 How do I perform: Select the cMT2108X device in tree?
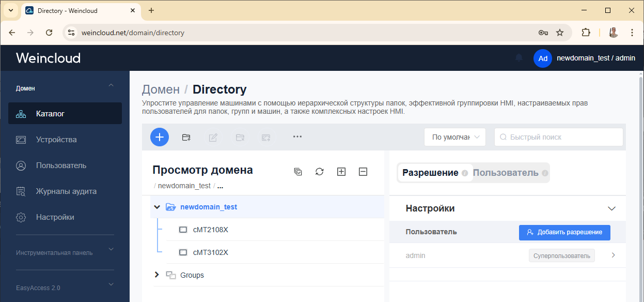tap(210, 230)
